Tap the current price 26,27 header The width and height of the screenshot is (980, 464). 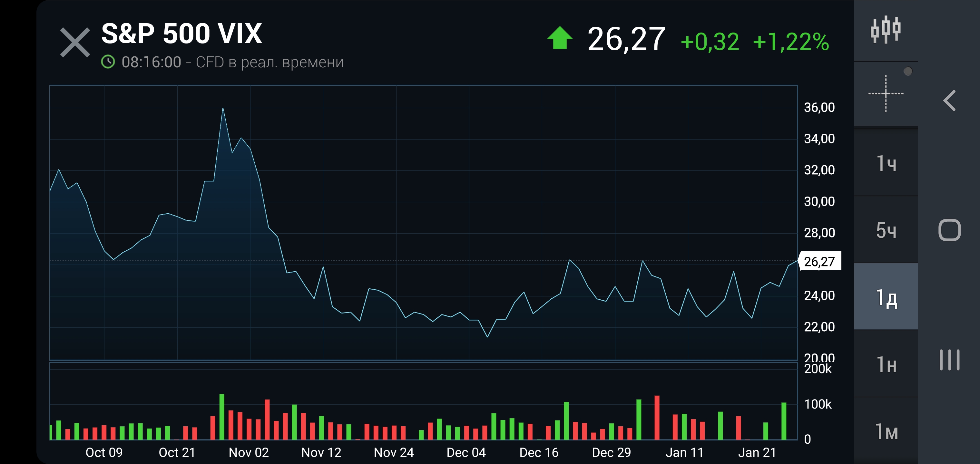[x=626, y=39]
